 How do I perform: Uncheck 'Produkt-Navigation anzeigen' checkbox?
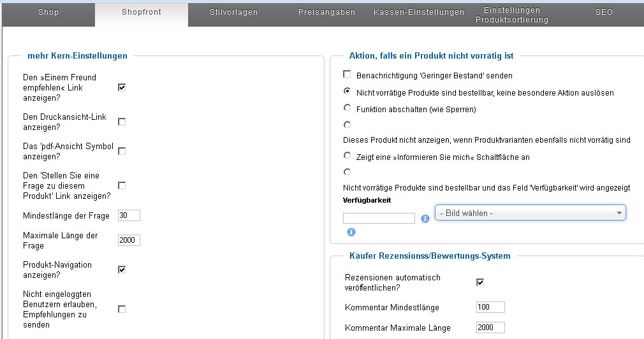click(x=122, y=270)
